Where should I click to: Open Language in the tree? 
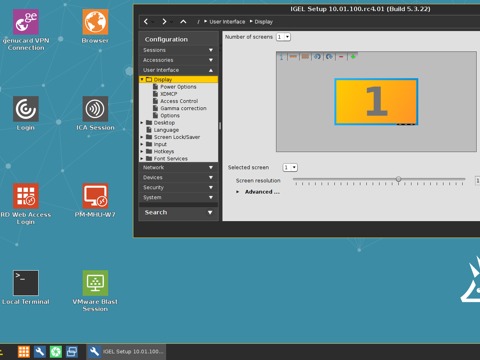pyautogui.click(x=166, y=130)
